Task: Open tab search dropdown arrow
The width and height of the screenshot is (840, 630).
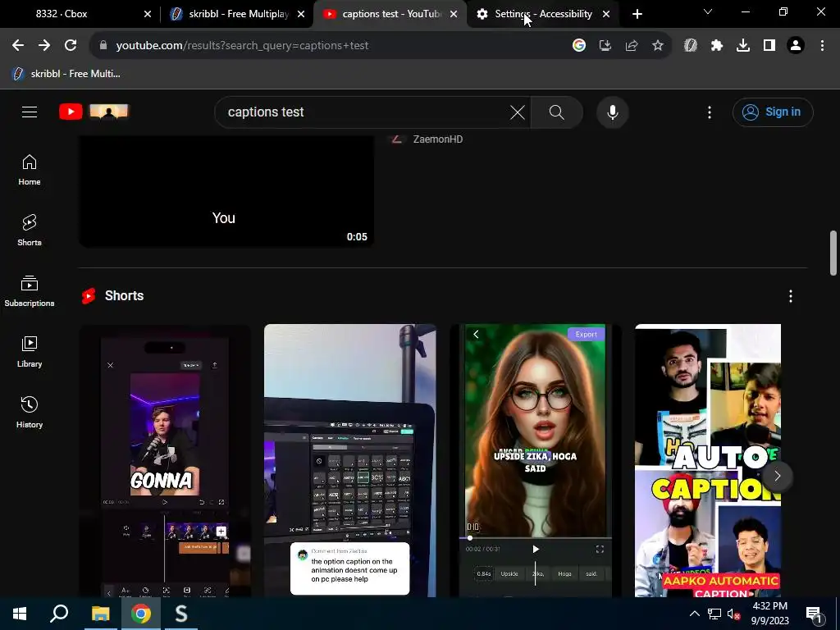Action: (708, 11)
